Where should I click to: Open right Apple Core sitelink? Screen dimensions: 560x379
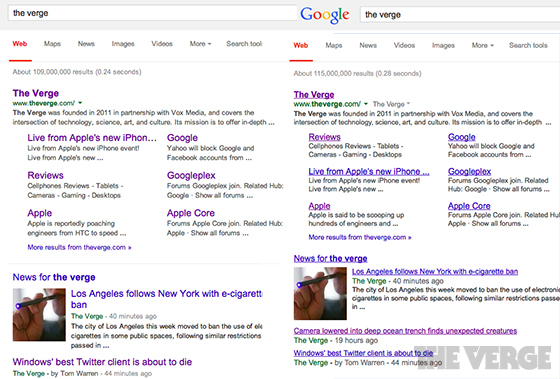tap(469, 206)
